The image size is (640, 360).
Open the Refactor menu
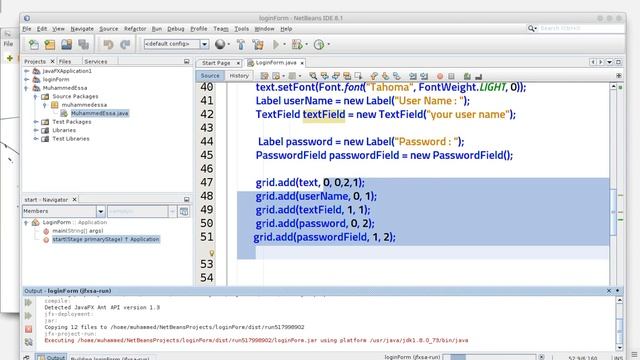pyautogui.click(x=135, y=29)
